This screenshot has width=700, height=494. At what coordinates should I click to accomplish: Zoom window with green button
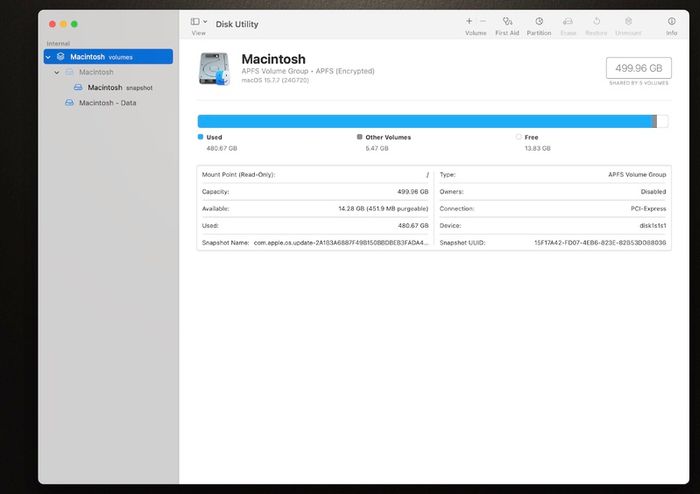coord(74,24)
